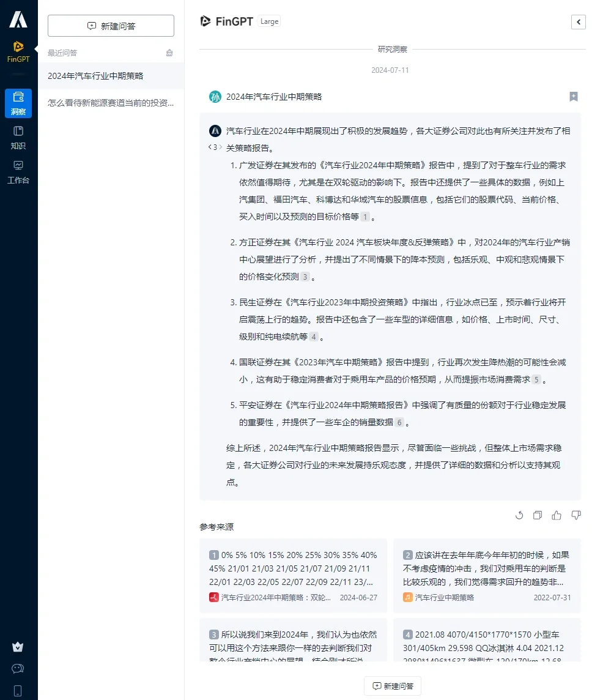Go to the next answer version arrow
The width and height of the screenshot is (592, 700).
(x=220, y=147)
